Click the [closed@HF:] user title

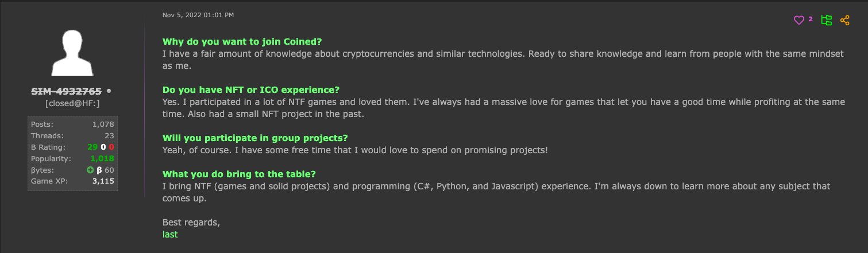[x=72, y=103]
